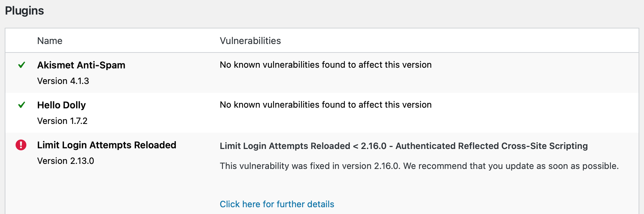Click the gray plugin name in the vulnerability title
The width and height of the screenshot is (644, 214).
pyautogui.click(x=285, y=146)
